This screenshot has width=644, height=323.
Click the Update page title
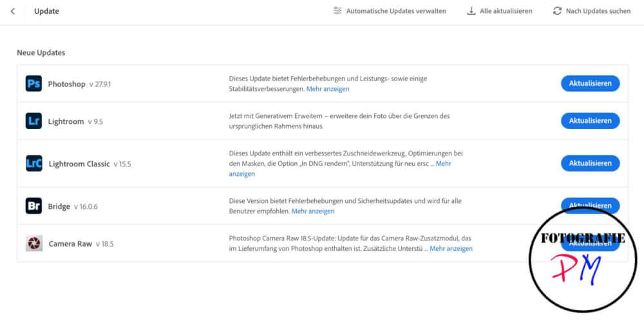point(46,11)
